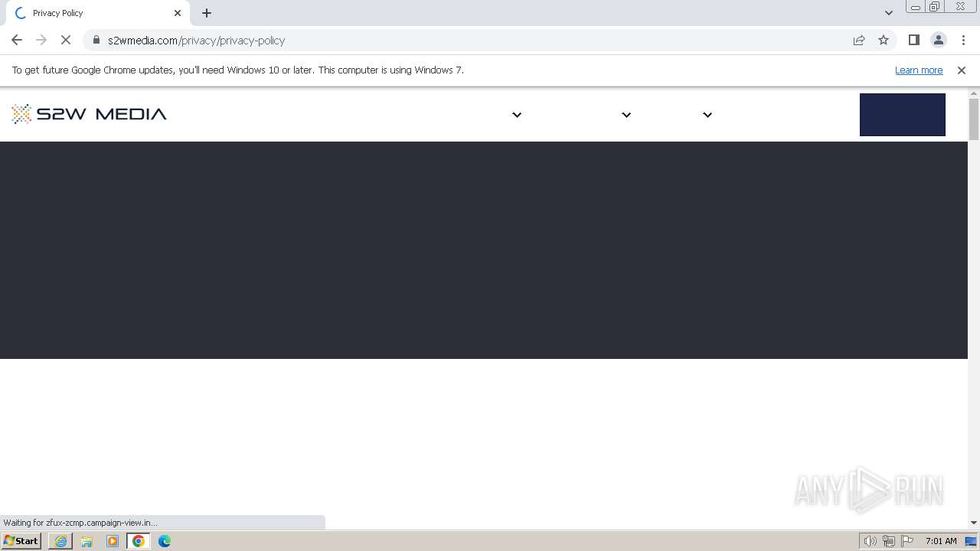Open Windows Explorer folder in taskbar

[x=87, y=541]
